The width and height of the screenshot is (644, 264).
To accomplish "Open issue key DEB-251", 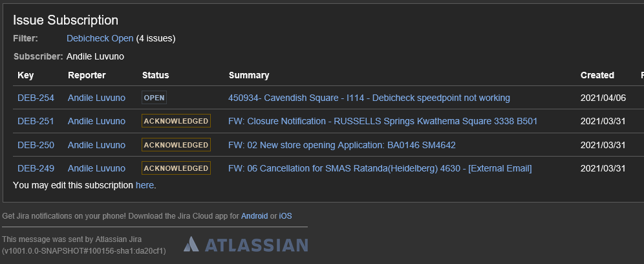I will (36, 121).
